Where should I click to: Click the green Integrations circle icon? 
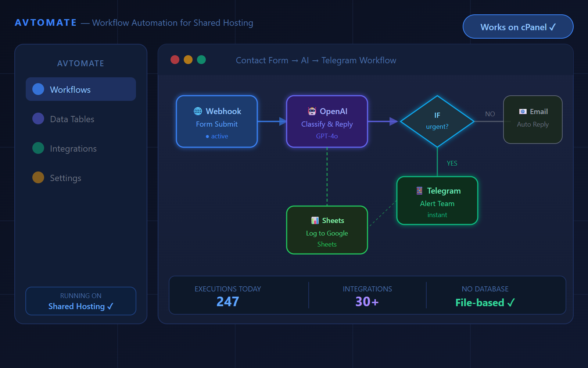(38, 148)
